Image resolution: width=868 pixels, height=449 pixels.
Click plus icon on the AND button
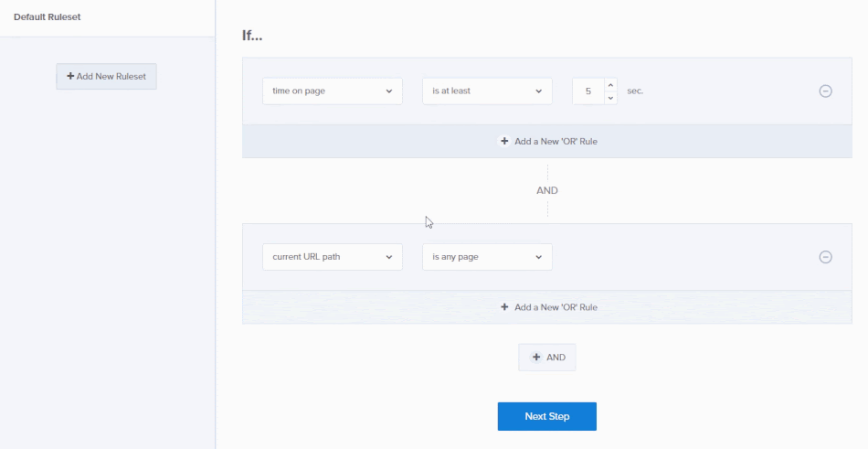point(536,358)
